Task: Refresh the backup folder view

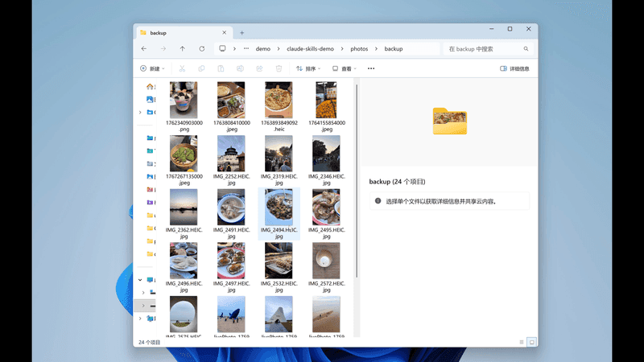Action: click(201, 48)
